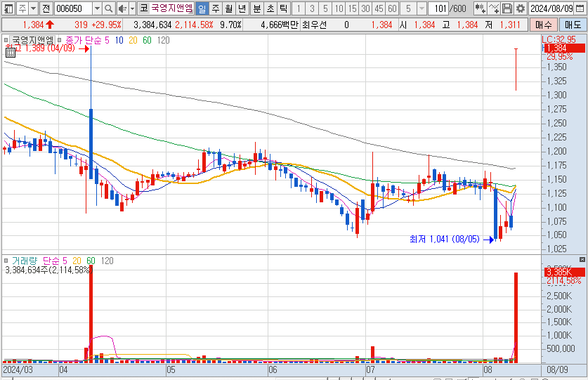Choose the 15 interval button
Screen dimensions: 588x380
click(353, 8)
